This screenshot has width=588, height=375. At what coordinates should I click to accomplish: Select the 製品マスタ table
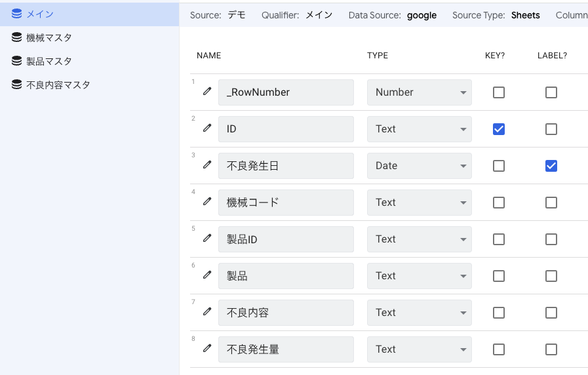[49, 61]
